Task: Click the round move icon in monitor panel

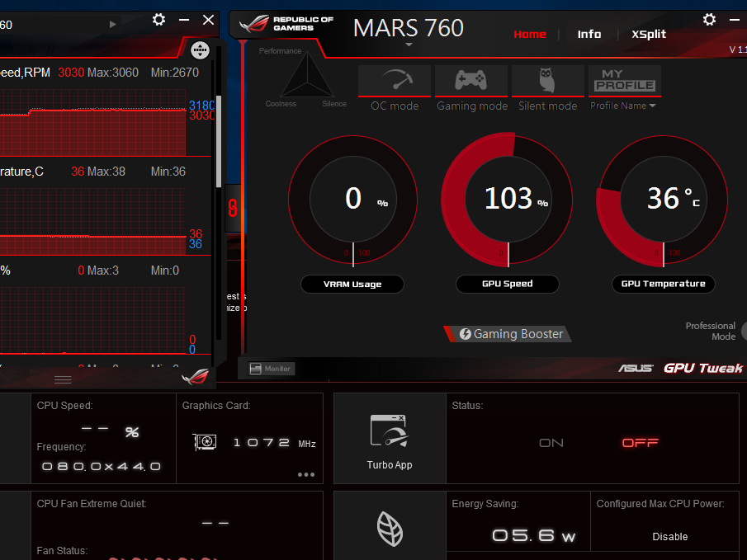Action: coord(200,50)
